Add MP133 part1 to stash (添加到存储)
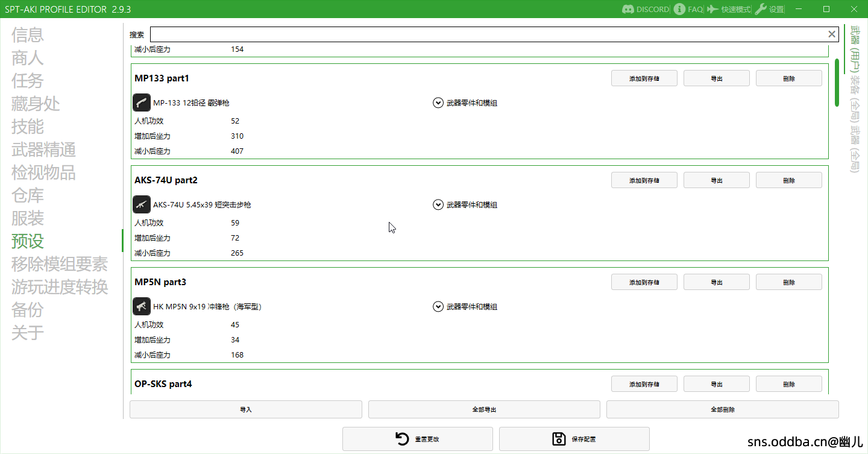 point(644,78)
